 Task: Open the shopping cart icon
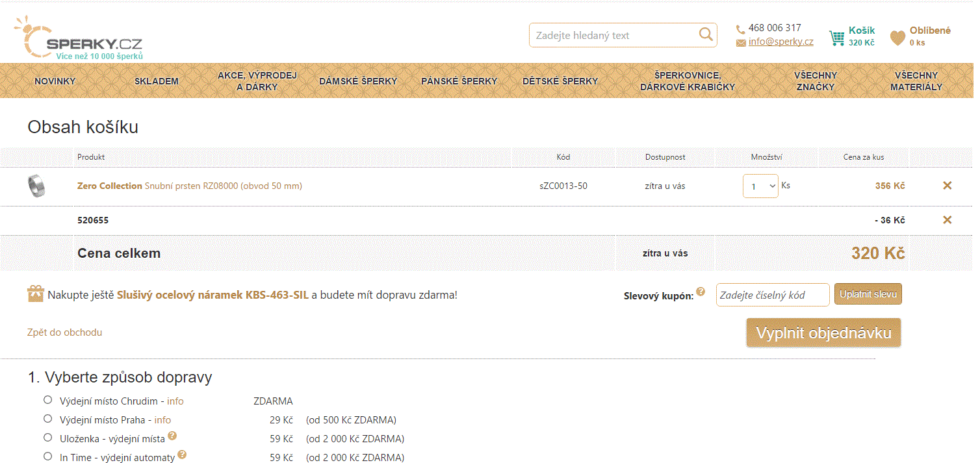pos(836,38)
